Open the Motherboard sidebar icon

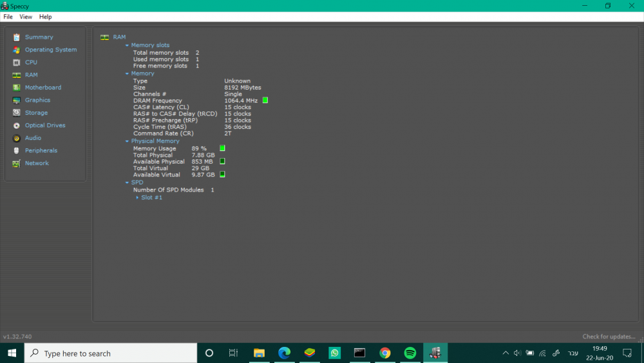click(x=17, y=88)
